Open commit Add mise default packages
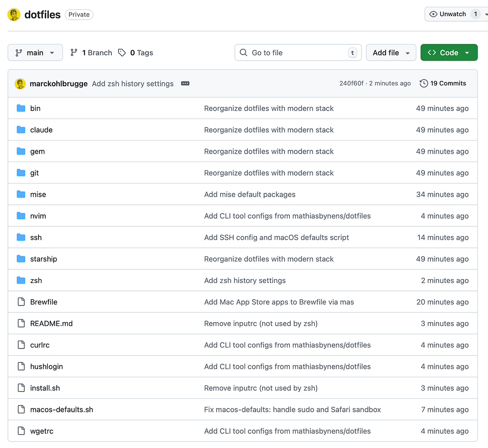The image size is (488, 448). coord(249,194)
